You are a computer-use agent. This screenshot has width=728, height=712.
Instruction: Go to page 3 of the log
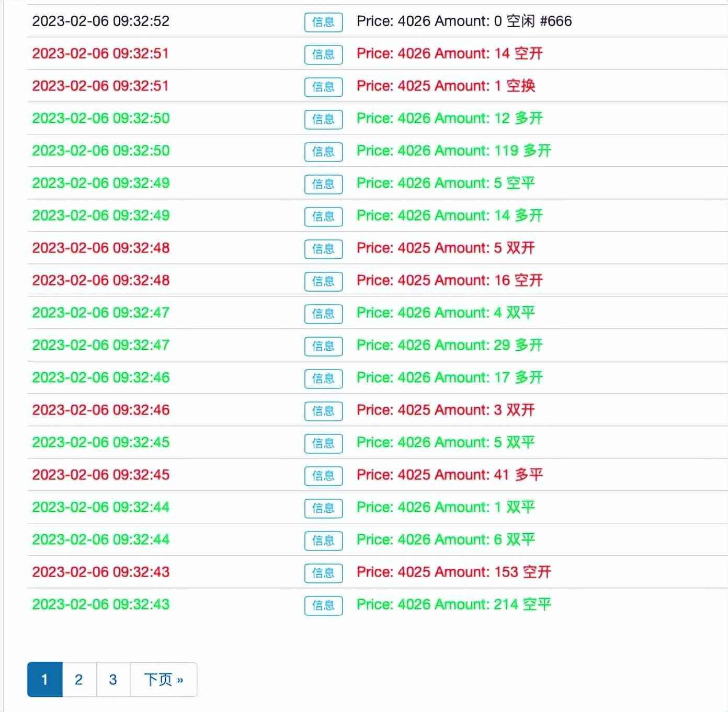[113, 680]
